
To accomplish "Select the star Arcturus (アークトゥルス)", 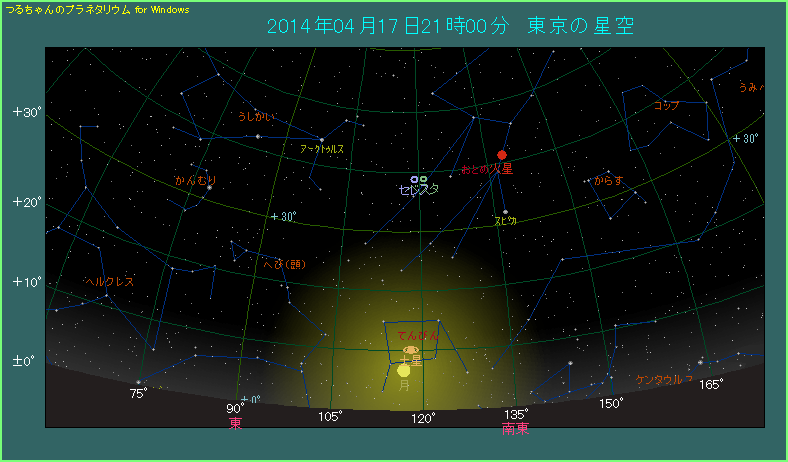I will tap(322, 139).
